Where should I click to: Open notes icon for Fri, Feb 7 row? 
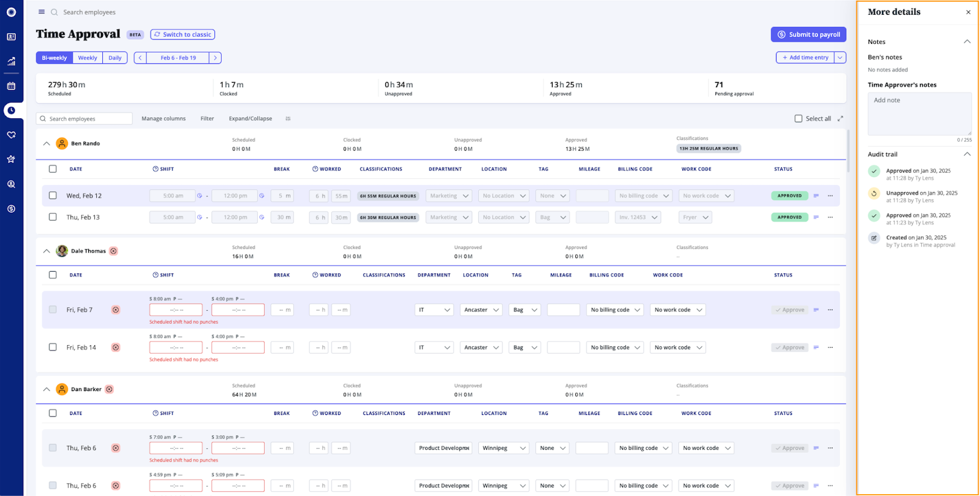816,310
